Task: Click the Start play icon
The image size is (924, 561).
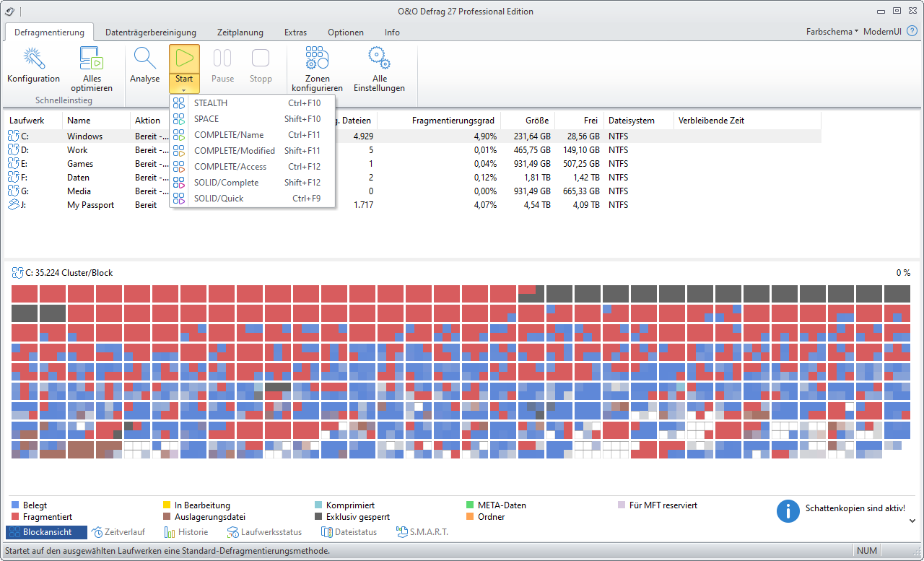Action: pos(184,58)
